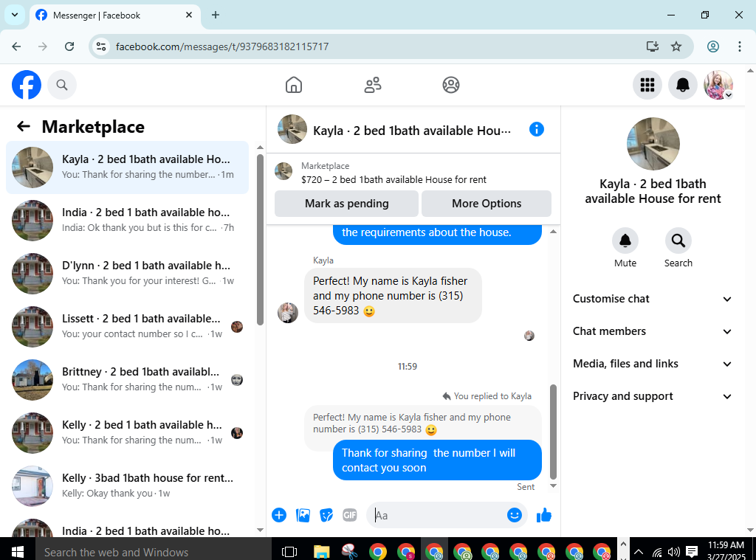
Task: Open the account profile picture menu
Action: (x=718, y=85)
